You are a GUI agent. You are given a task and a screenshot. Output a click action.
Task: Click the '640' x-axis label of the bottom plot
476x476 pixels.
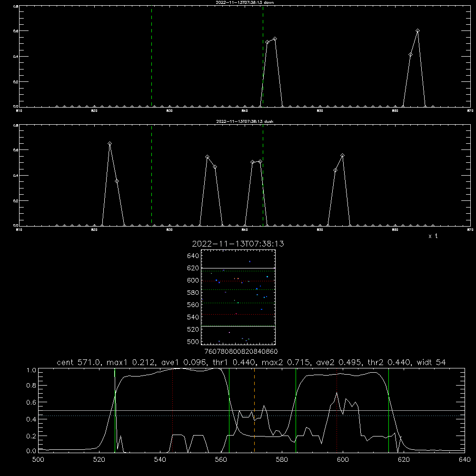click(465, 459)
